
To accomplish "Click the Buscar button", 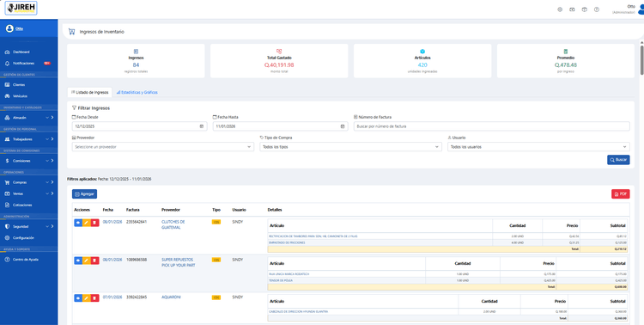I will pyautogui.click(x=618, y=160).
